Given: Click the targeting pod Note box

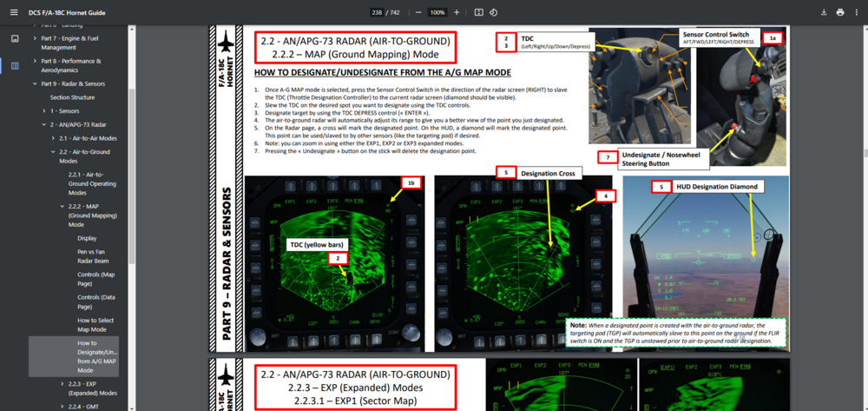Looking at the screenshot, I should click(676, 334).
